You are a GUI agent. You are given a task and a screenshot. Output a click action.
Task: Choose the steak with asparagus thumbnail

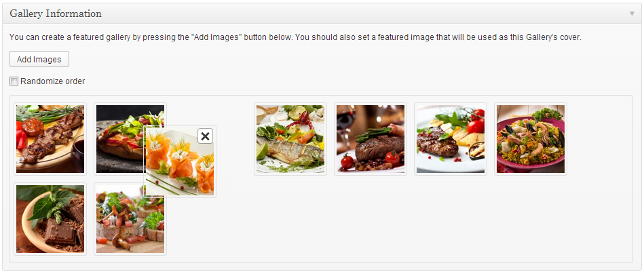click(x=371, y=139)
